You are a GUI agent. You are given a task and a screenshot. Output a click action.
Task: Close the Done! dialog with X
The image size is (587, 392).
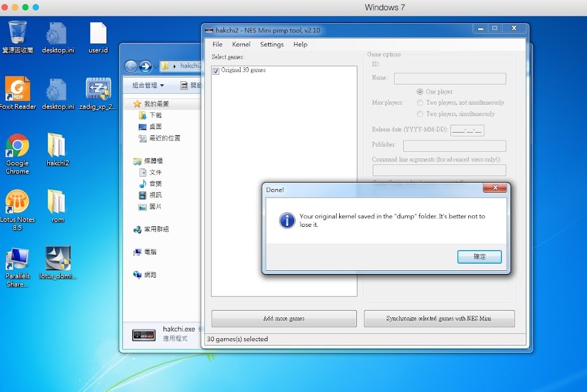click(495, 187)
